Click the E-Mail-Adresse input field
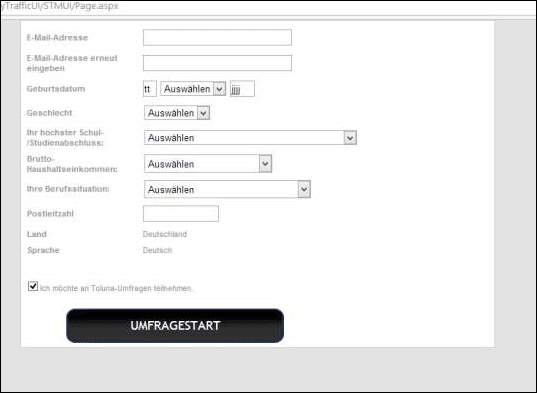This screenshot has width=537, height=393. coord(217,37)
